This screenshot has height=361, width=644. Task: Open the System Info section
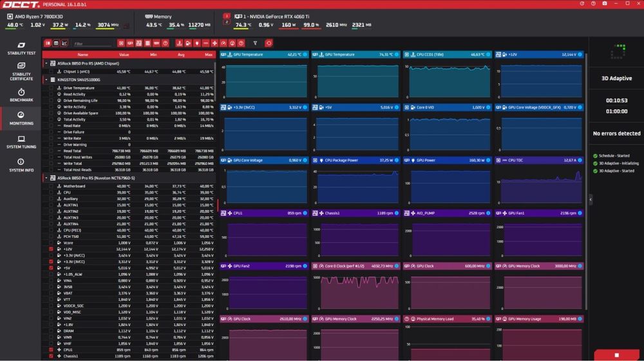(x=21, y=165)
